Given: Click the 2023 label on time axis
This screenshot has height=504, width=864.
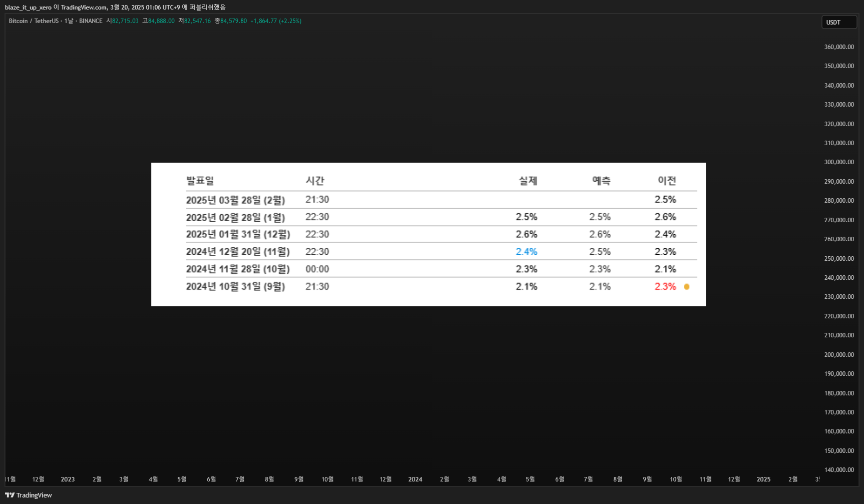Looking at the screenshot, I should point(68,479).
